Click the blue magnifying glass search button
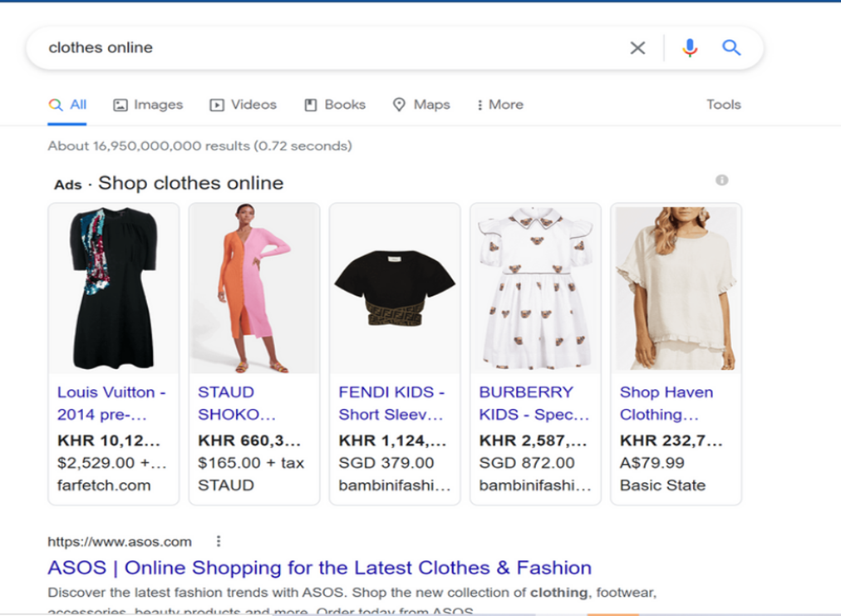This screenshot has height=616, width=841. (731, 48)
